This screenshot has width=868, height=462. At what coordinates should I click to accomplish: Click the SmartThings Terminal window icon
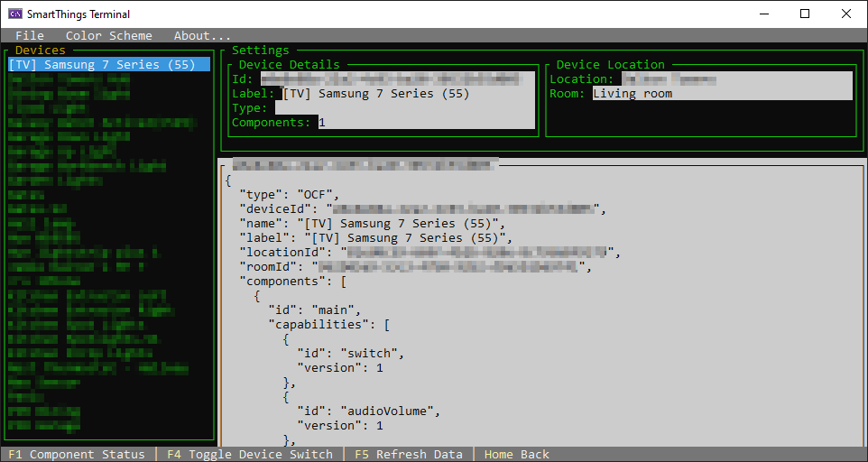tap(15, 14)
